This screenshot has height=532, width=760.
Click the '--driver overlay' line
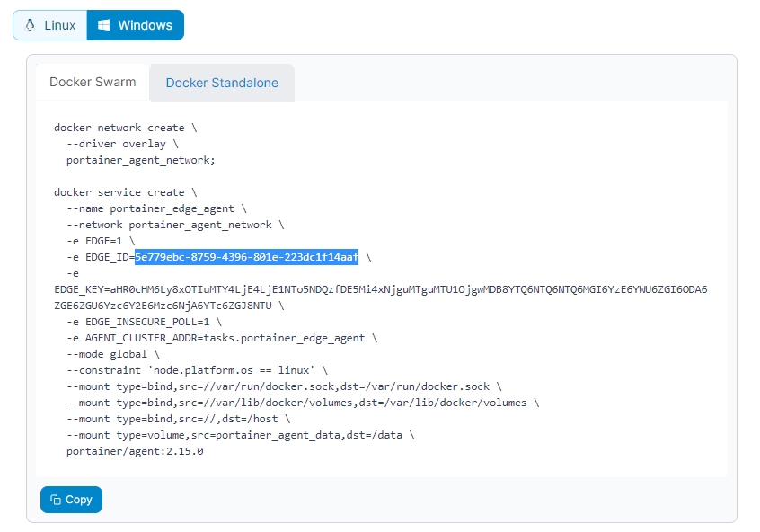pyautogui.click(x=122, y=144)
